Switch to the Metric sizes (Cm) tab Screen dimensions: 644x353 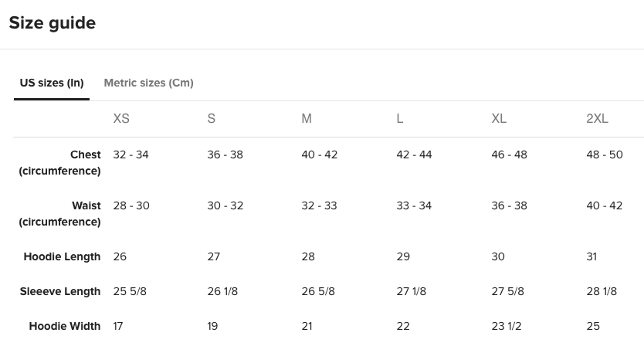click(149, 83)
